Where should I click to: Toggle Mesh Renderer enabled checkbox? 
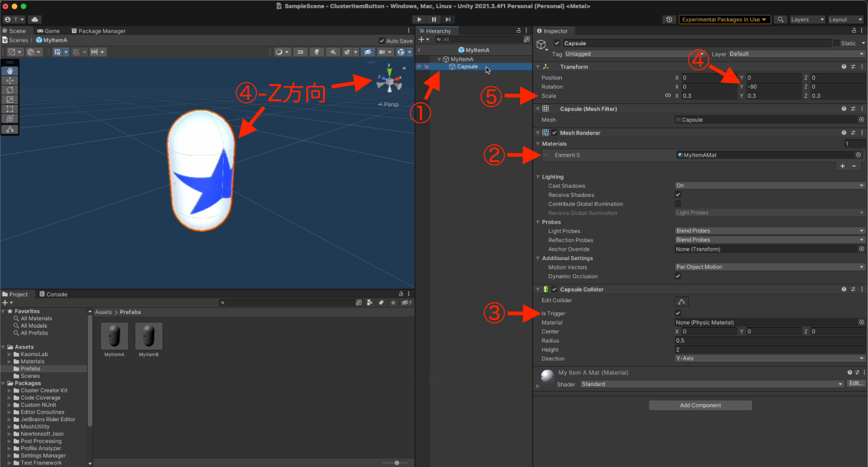pyautogui.click(x=554, y=133)
